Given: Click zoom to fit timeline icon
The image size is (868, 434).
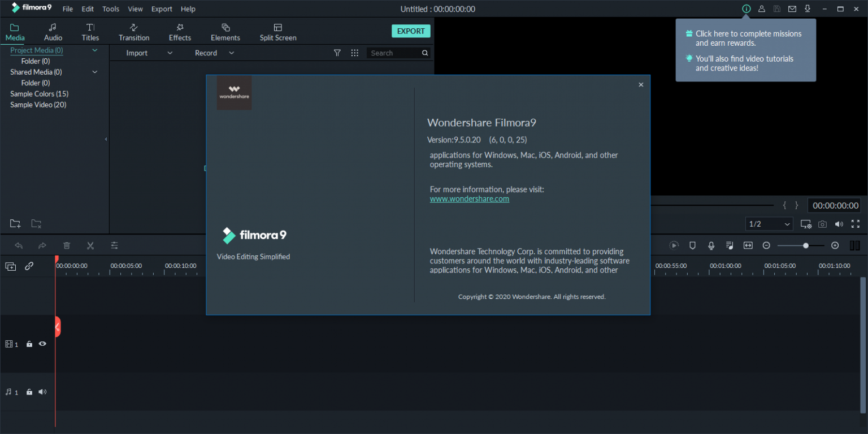Looking at the screenshot, I should (748, 245).
